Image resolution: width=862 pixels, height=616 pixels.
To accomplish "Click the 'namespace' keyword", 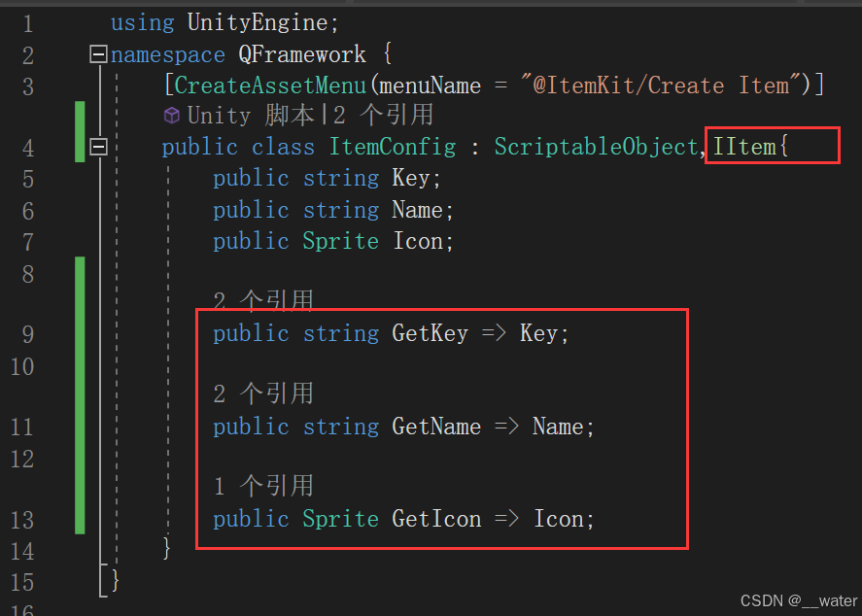I will point(168,54).
